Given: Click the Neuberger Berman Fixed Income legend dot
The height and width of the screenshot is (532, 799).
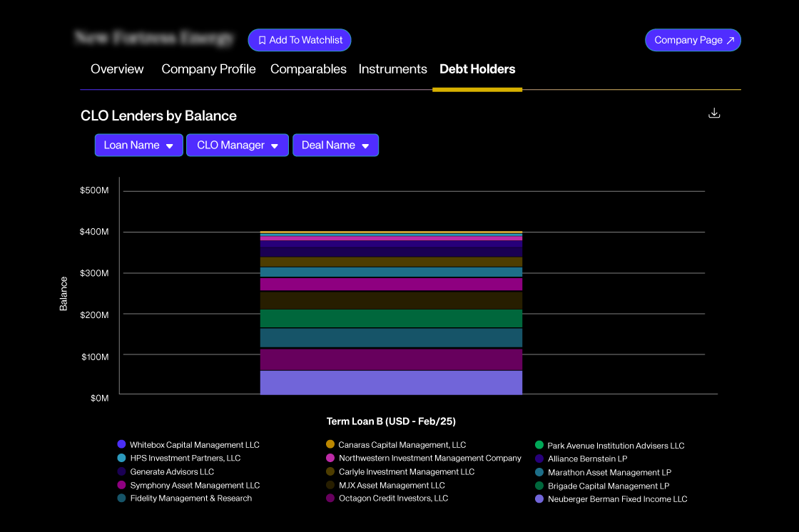Looking at the screenshot, I should (539, 498).
